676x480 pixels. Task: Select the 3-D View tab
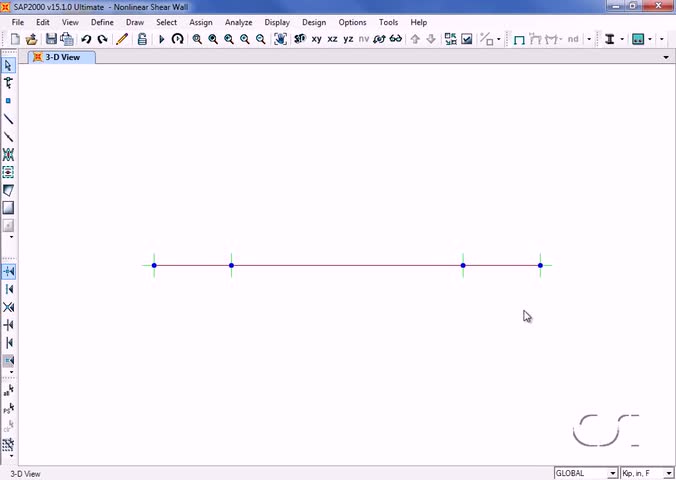pos(62,57)
